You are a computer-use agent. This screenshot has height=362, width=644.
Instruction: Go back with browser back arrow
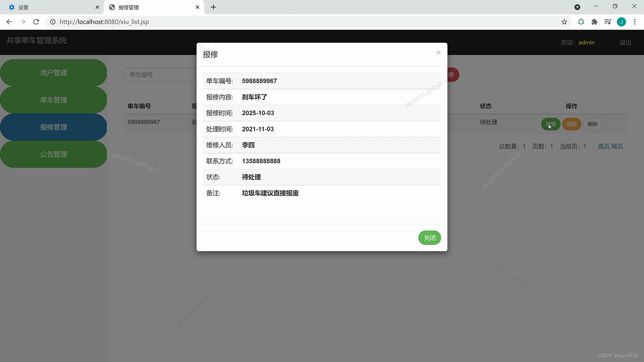click(x=9, y=22)
